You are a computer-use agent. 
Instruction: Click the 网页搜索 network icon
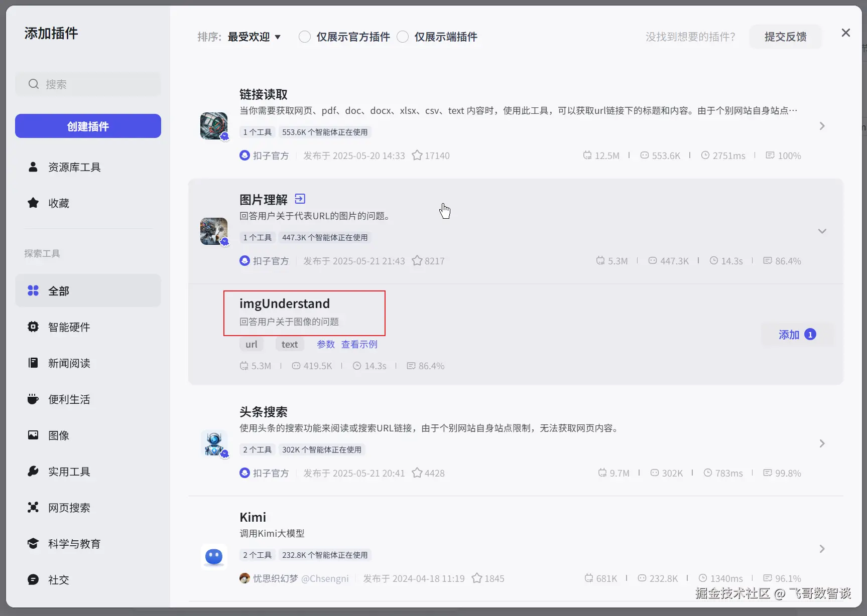tap(33, 507)
